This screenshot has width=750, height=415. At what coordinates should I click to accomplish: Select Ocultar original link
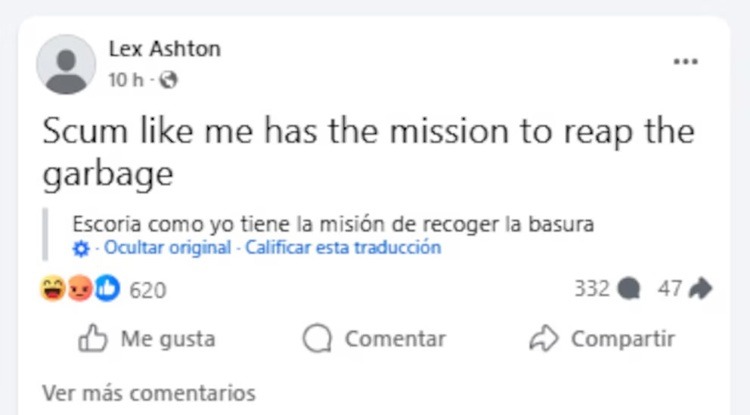[167, 248]
